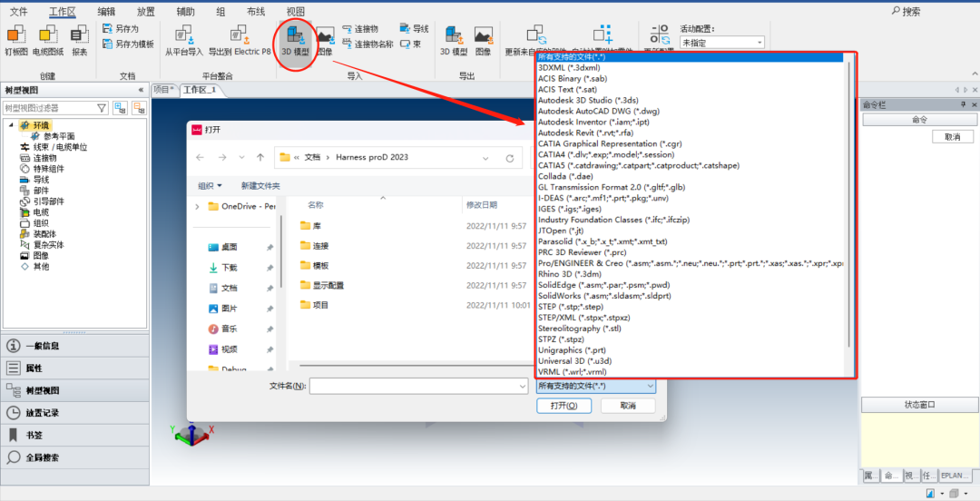980x501 pixels.
Task: Switch to the 项目* document tab
Action: pos(163,90)
